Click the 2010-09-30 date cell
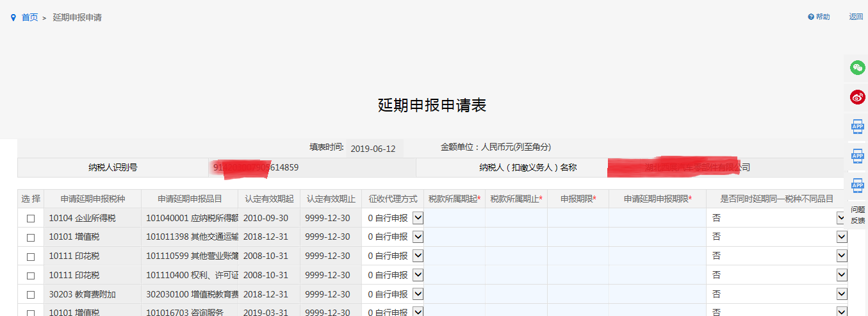The width and height of the screenshot is (868, 316). pyautogui.click(x=269, y=218)
